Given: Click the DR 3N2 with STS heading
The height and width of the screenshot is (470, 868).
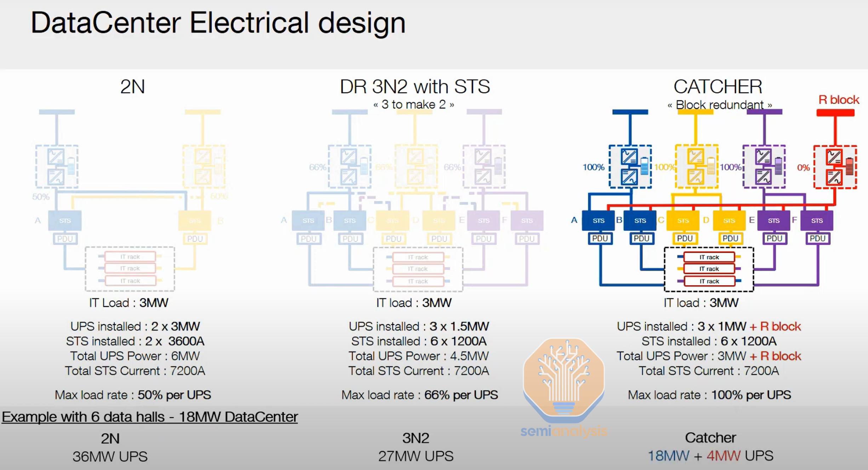Looking at the screenshot, I should [415, 86].
